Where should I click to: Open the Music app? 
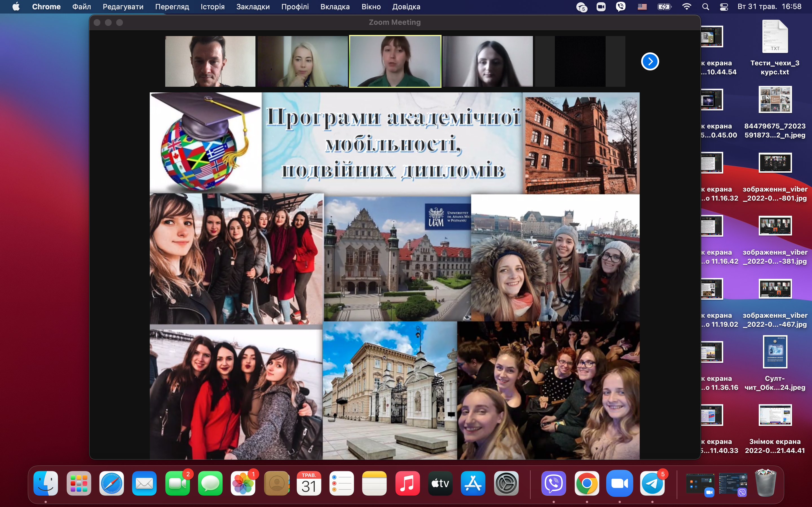[x=407, y=483]
